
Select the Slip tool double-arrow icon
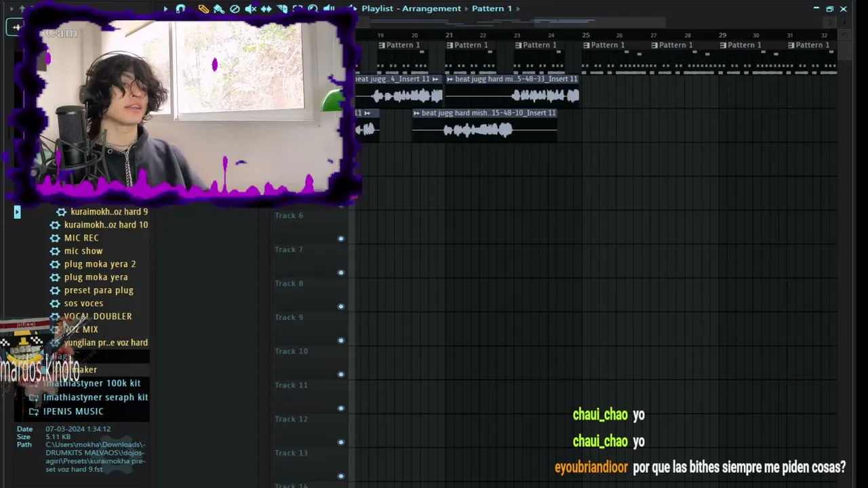click(266, 9)
